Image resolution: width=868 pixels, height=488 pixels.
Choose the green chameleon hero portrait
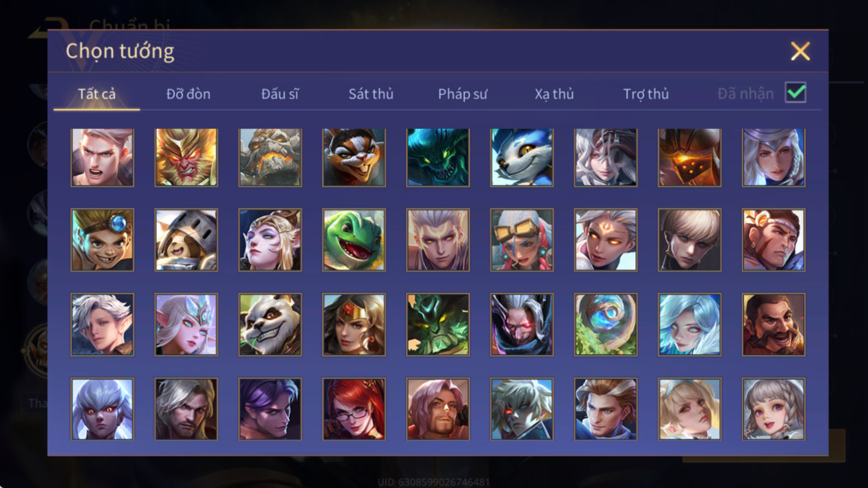pos(354,240)
